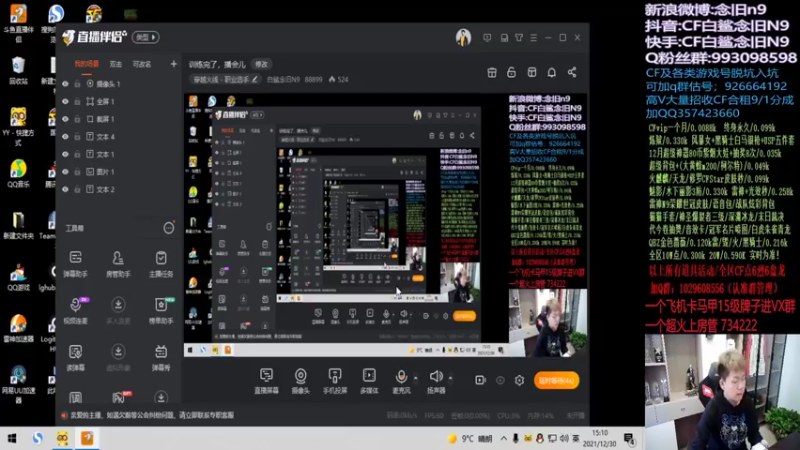
Task: Add 摄像头 source in bottom toolbar
Action: pyautogui.click(x=301, y=381)
